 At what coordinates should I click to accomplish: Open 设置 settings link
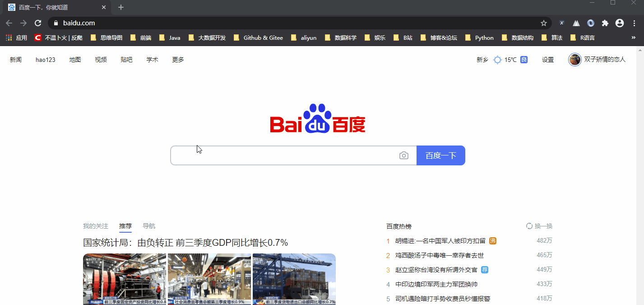(x=548, y=60)
